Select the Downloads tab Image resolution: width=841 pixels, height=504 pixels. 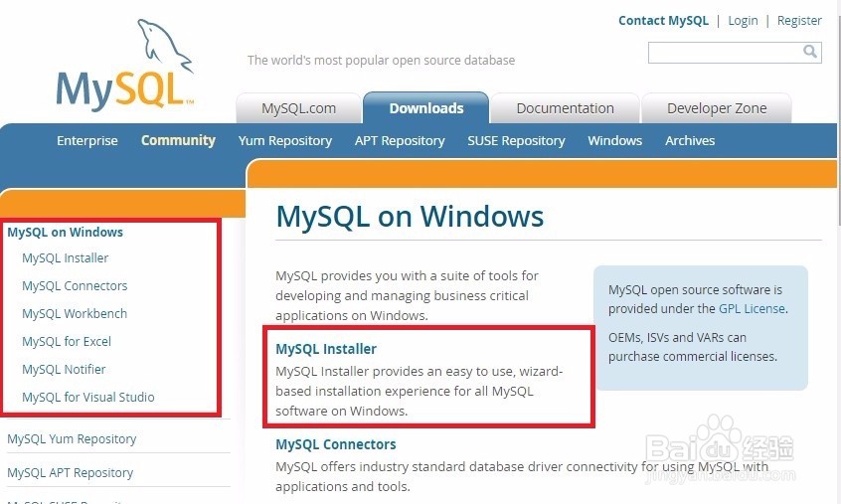pos(425,108)
